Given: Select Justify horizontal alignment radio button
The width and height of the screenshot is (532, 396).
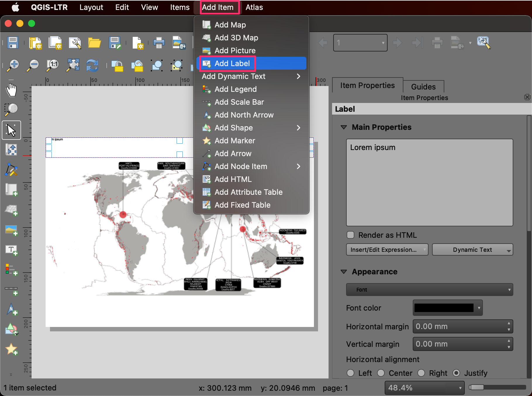Looking at the screenshot, I should click(x=456, y=373).
